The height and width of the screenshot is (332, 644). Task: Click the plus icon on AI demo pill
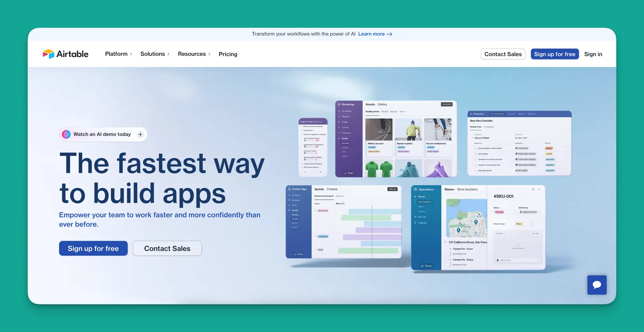coord(140,134)
